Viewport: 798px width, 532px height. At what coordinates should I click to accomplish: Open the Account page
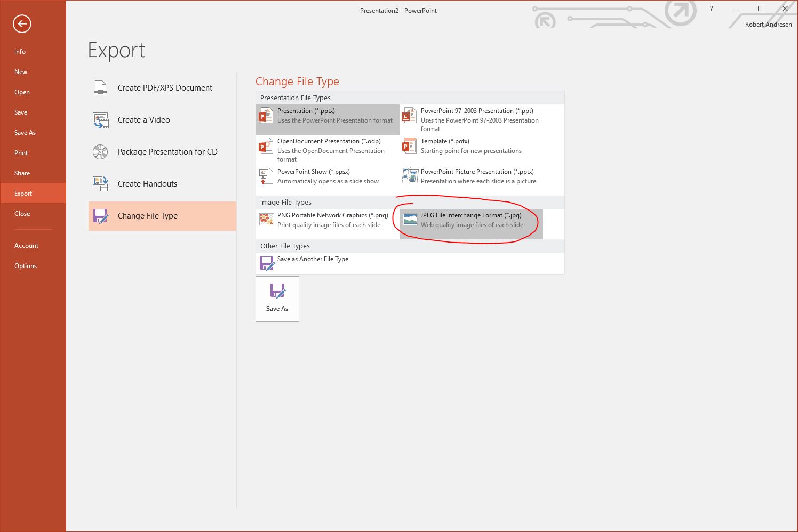(27, 246)
